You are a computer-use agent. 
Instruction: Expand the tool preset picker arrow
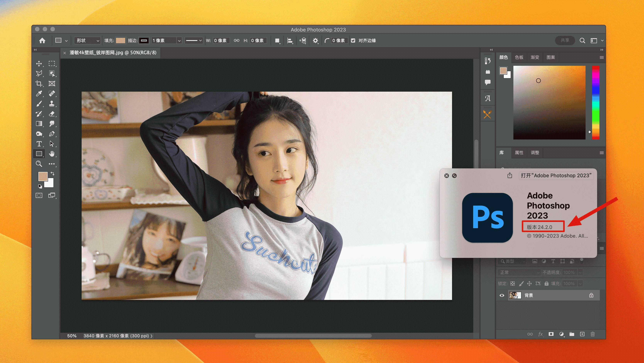(x=66, y=41)
